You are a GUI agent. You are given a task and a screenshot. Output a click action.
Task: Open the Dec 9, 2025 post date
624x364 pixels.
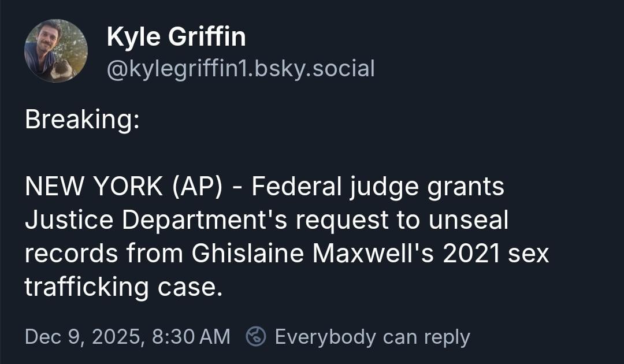(83, 336)
